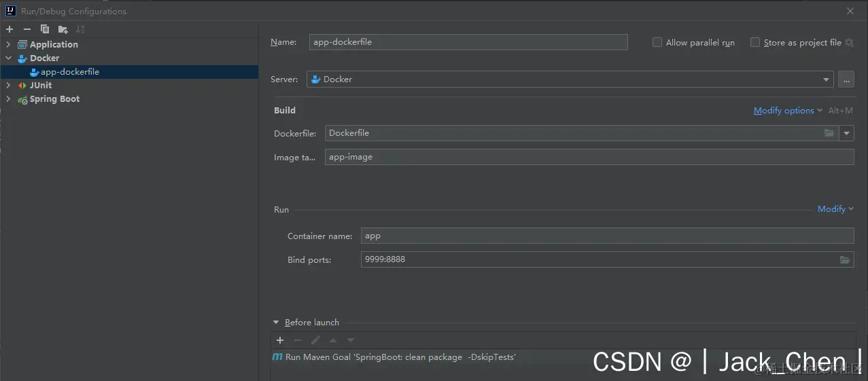
Task: Add a new run configuration
Action: [x=10, y=29]
